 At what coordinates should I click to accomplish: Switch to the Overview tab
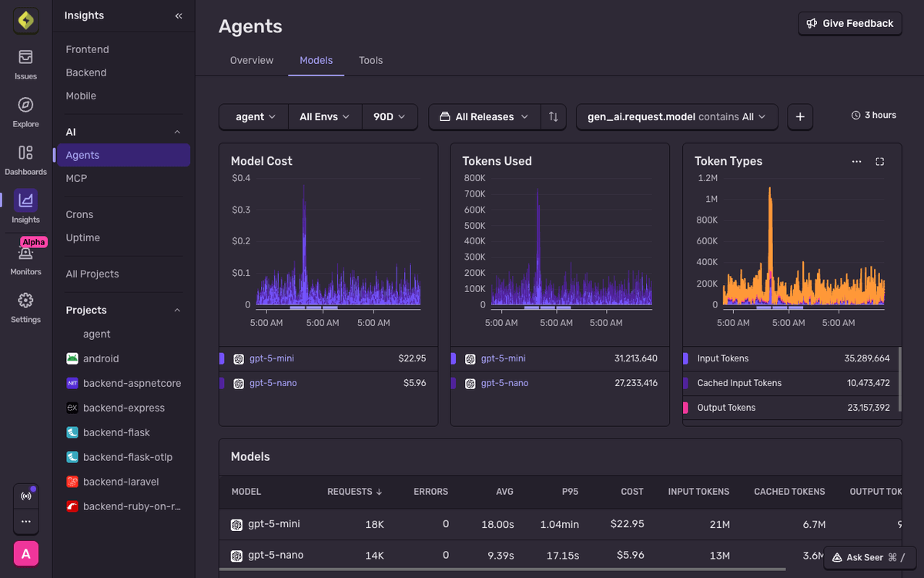coord(252,60)
